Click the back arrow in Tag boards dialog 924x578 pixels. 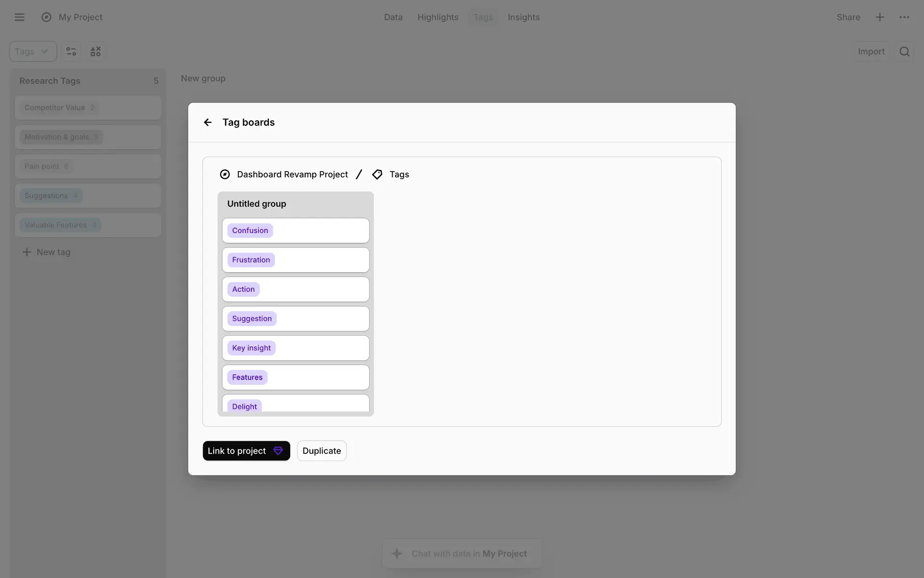(207, 122)
